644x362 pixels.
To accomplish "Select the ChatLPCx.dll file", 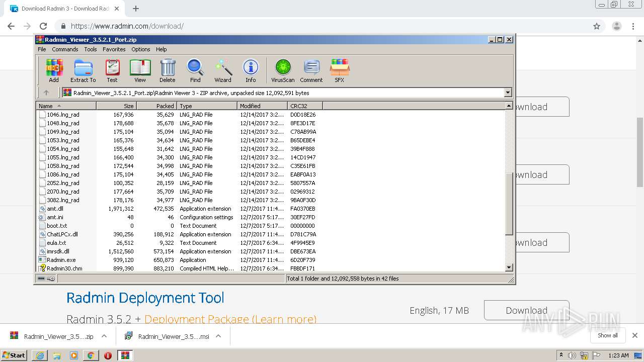I will (62, 234).
